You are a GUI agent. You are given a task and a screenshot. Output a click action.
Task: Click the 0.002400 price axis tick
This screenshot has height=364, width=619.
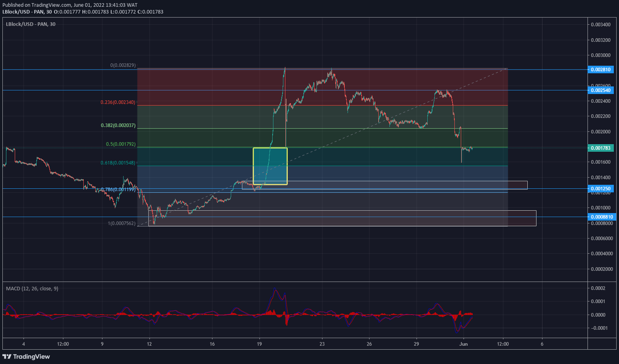coord(601,101)
